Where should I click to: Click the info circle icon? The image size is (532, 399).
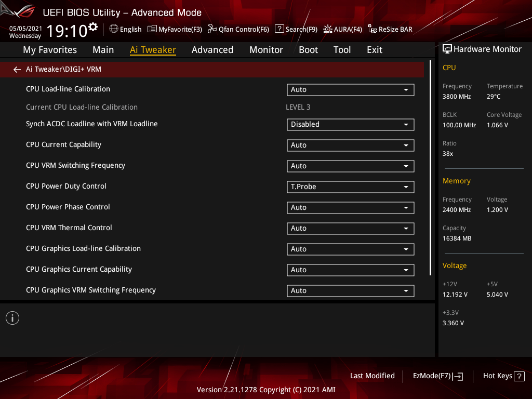[x=12, y=318]
